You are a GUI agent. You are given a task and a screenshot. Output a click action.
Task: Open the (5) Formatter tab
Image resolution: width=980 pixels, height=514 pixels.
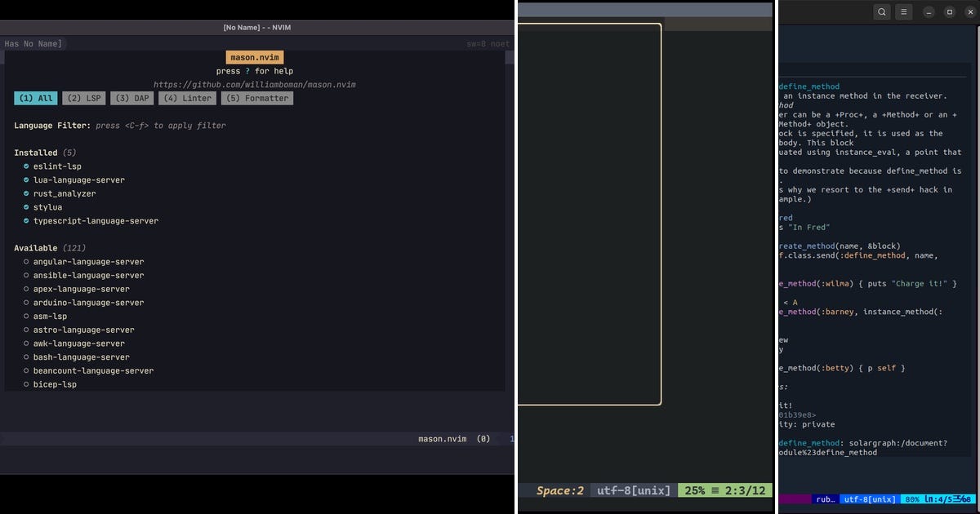coord(257,98)
